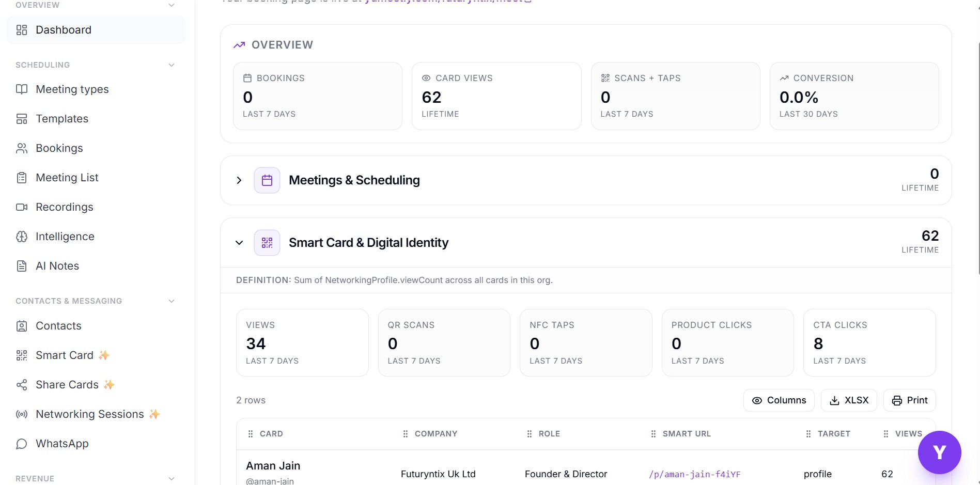Click the CTA CLICKS stat tile
This screenshot has height=485, width=980.
(869, 343)
